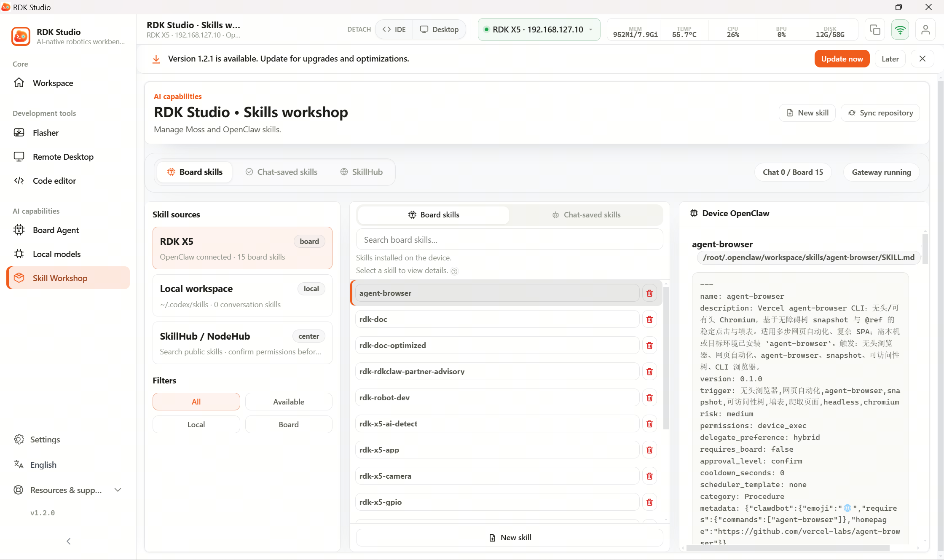Click the RDK Studio logo in sidebar

coord(21,36)
